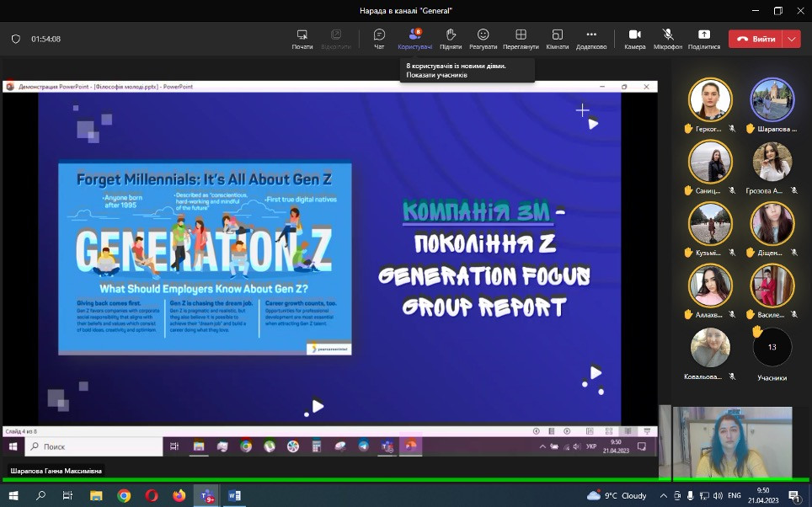Click "Показати учасників" in the tooltip
Screen dimensions: 812x507
pos(436,75)
